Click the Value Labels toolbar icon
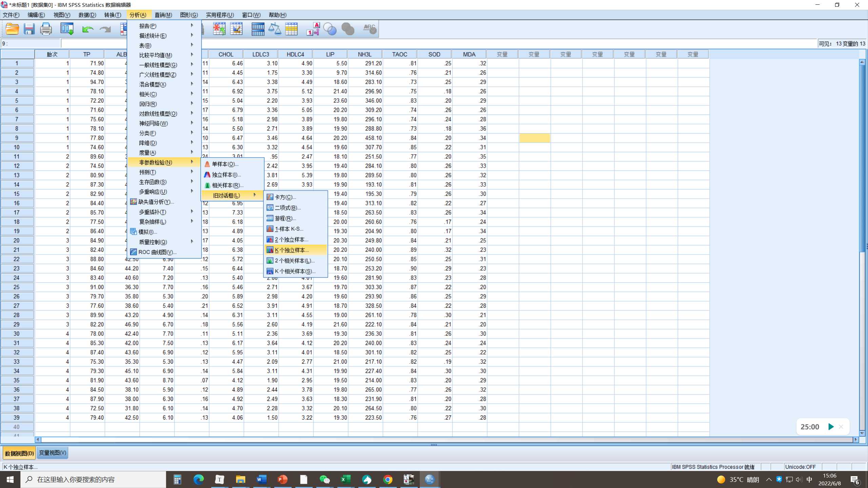This screenshot has height=488, width=868. coord(313,29)
